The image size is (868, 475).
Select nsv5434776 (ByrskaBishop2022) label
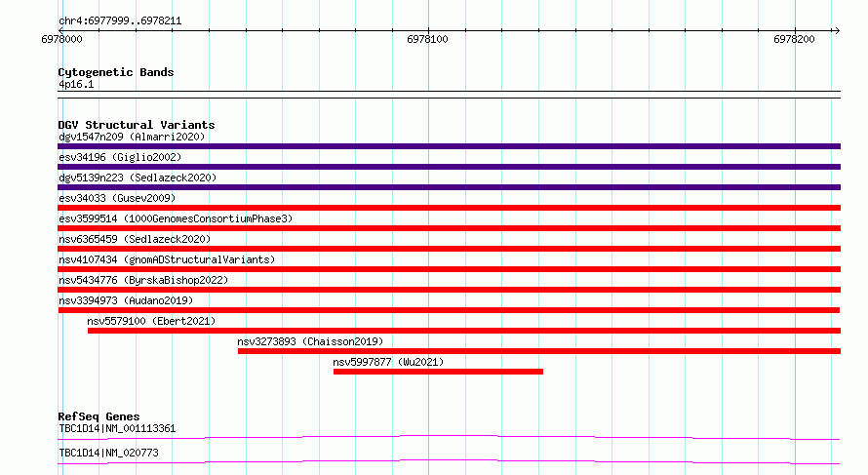pyautogui.click(x=143, y=280)
